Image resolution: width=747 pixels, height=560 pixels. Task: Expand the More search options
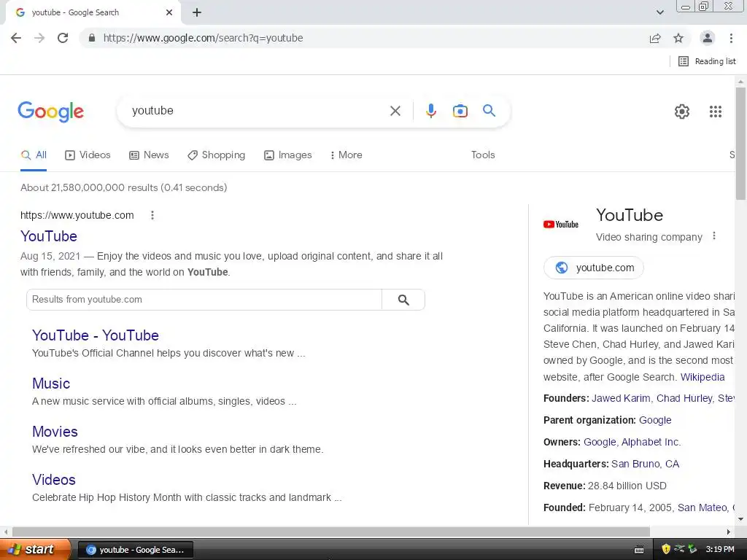347,155
